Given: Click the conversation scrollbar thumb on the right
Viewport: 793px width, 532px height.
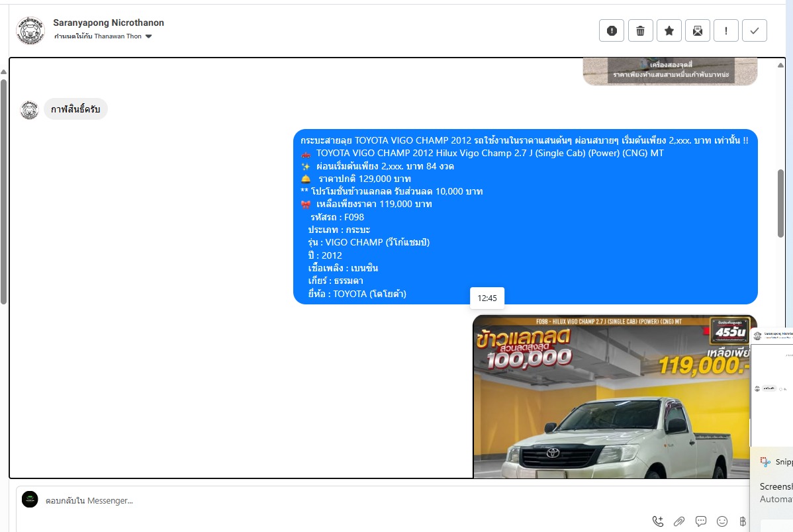Looking at the screenshot, I should click(780, 203).
